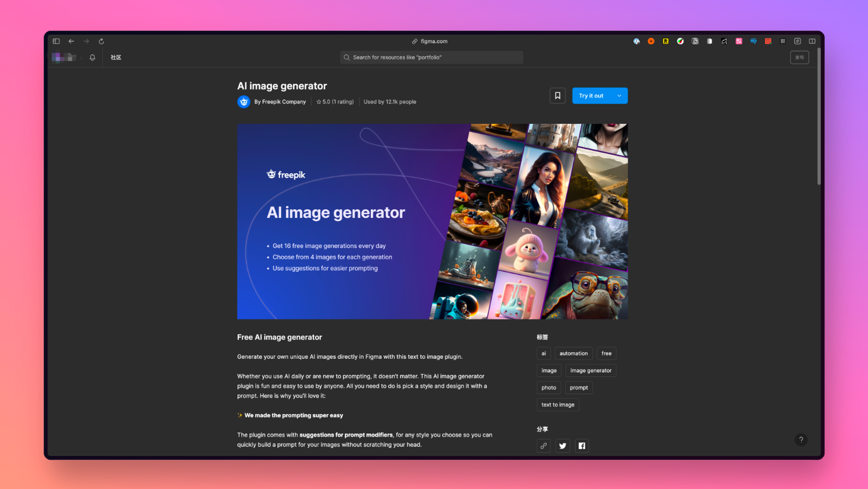Screen dimensions: 868x489
Task: Open the help question mark button
Action: 801,439
